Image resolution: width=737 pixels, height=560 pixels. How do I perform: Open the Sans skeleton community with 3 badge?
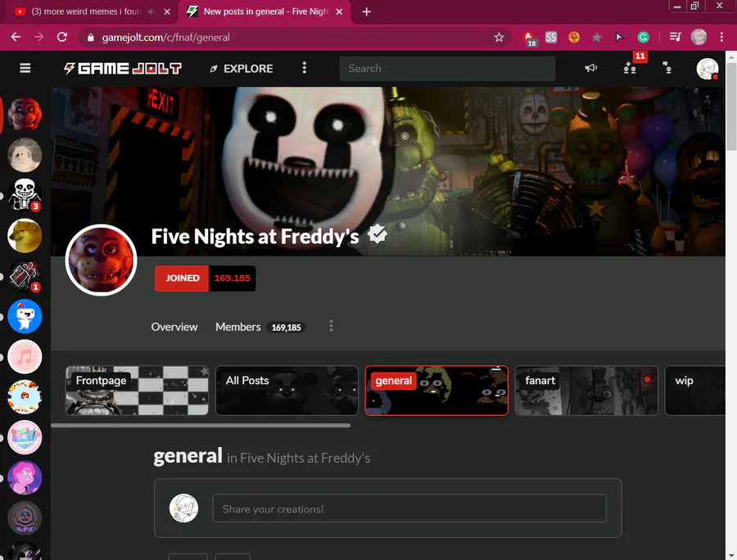25,196
